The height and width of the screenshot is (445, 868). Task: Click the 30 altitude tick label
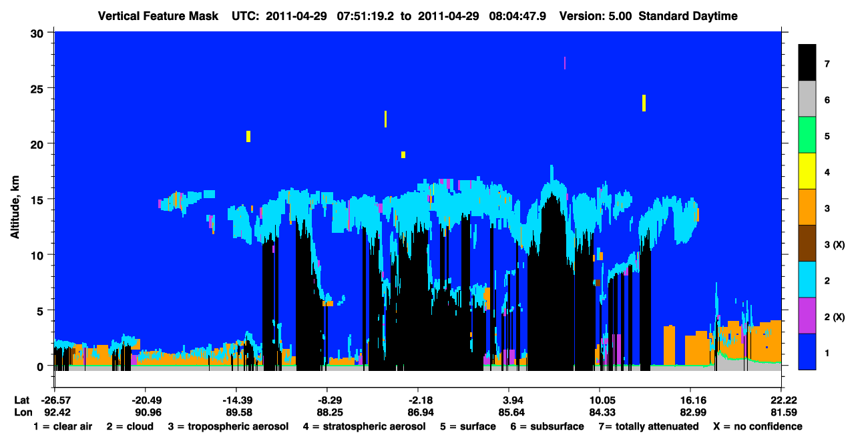pyautogui.click(x=38, y=32)
